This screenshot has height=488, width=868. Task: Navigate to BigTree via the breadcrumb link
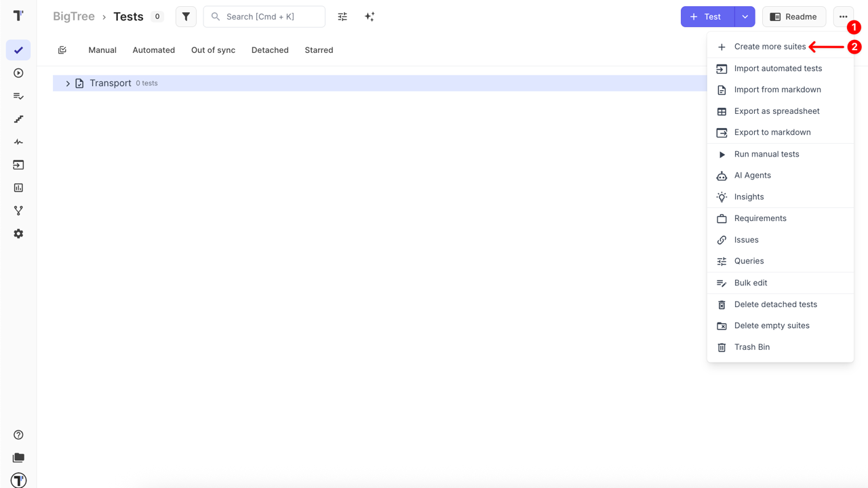[73, 16]
